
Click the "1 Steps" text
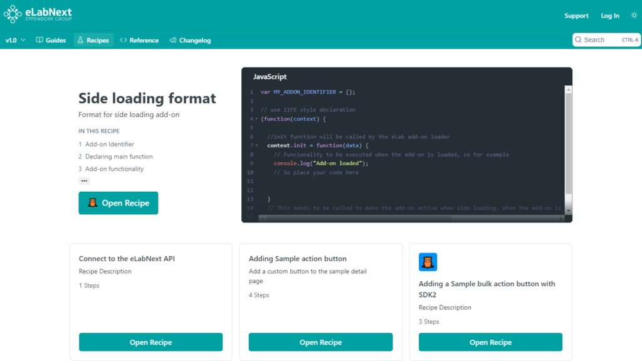pos(89,286)
